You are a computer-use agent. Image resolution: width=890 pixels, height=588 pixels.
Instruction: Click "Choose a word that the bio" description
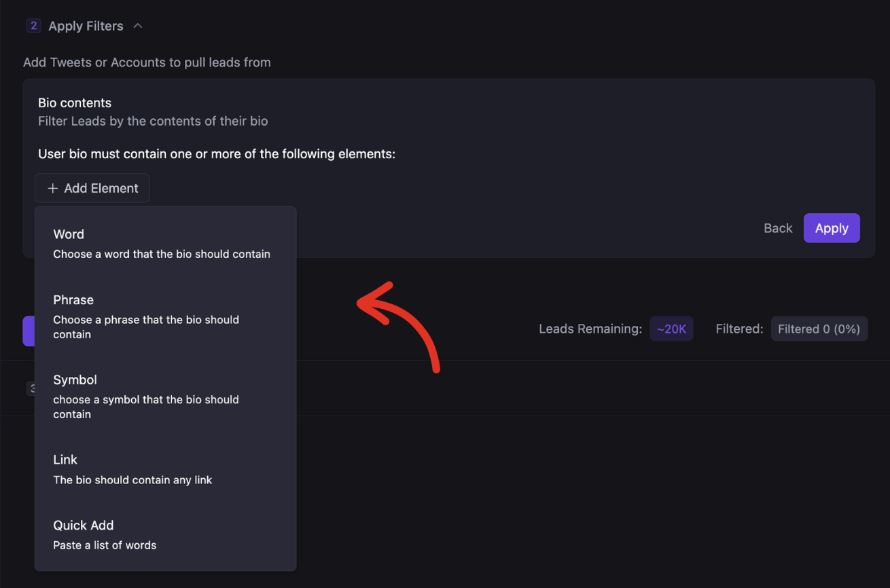162,254
